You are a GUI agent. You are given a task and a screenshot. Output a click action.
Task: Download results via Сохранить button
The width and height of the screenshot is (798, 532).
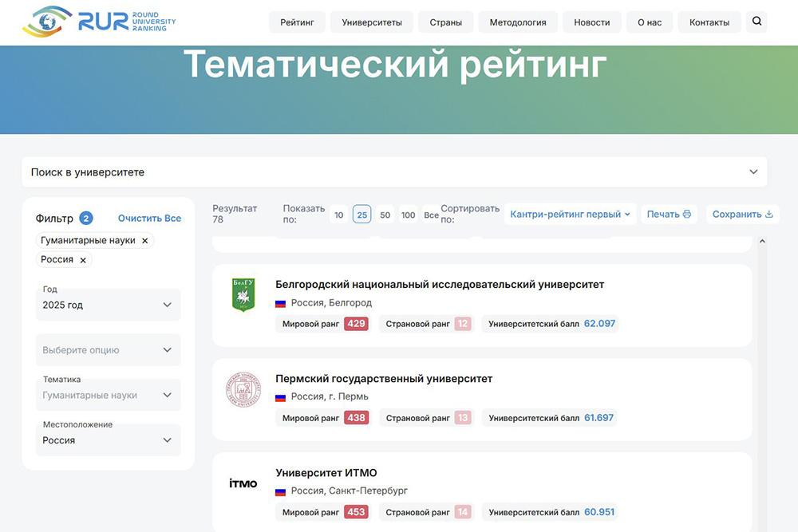(x=742, y=214)
